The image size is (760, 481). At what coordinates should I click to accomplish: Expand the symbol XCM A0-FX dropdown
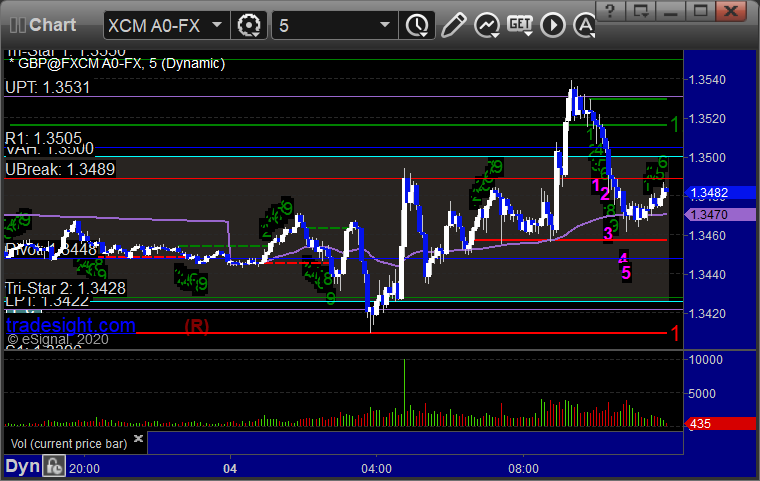(x=217, y=25)
